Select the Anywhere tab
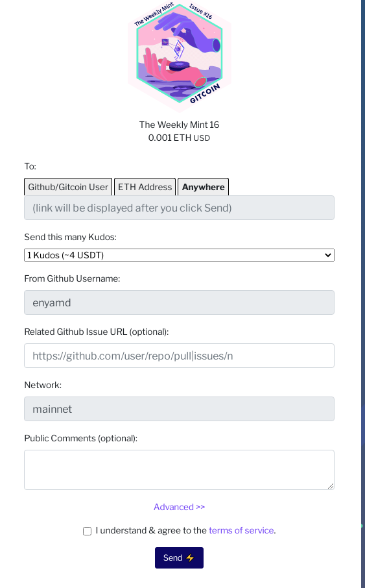The image size is (365, 588). pyautogui.click(x=203, y=187)
